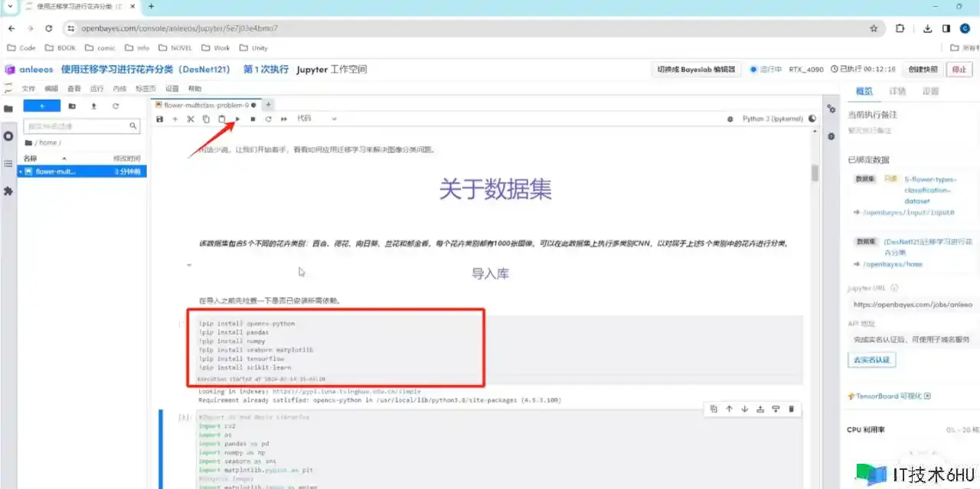Viewport: 980px width, 489px height.
Task: Restart kernel and run all cells
Action: point(284,119)
